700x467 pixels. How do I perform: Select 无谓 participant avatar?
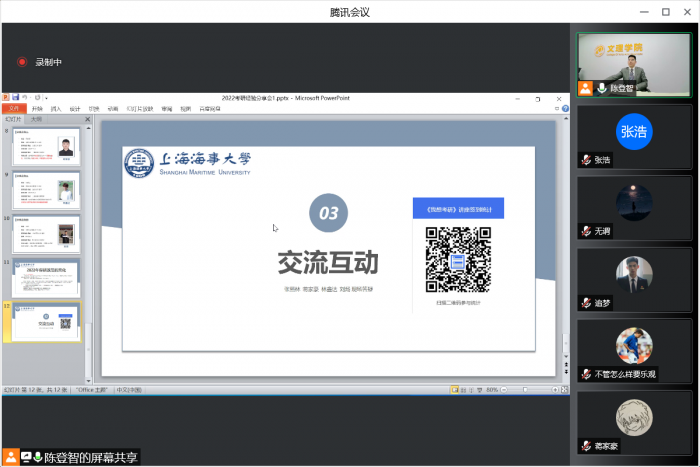[x=634, y=202]
